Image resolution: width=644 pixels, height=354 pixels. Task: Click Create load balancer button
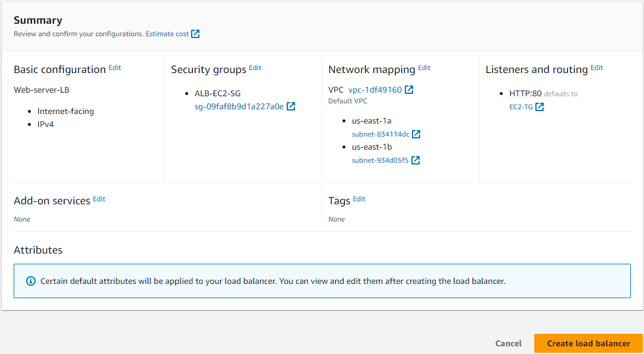(588, 343)
